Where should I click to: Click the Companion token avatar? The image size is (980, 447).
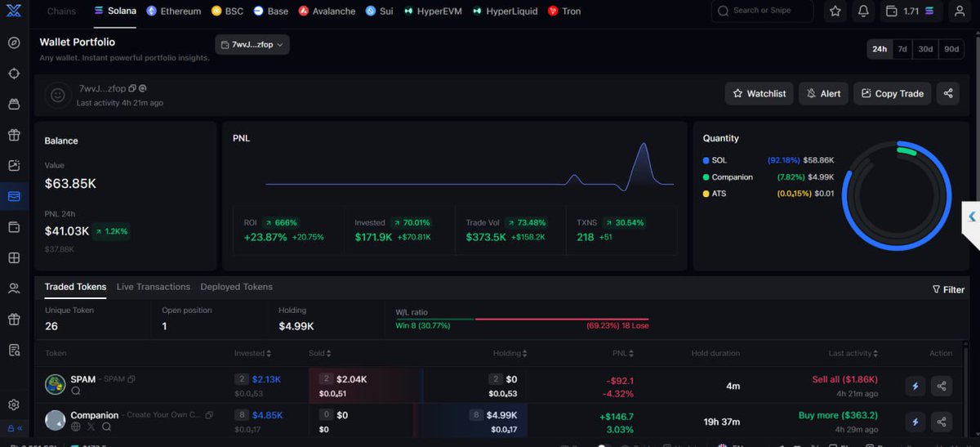pos(55,420)
